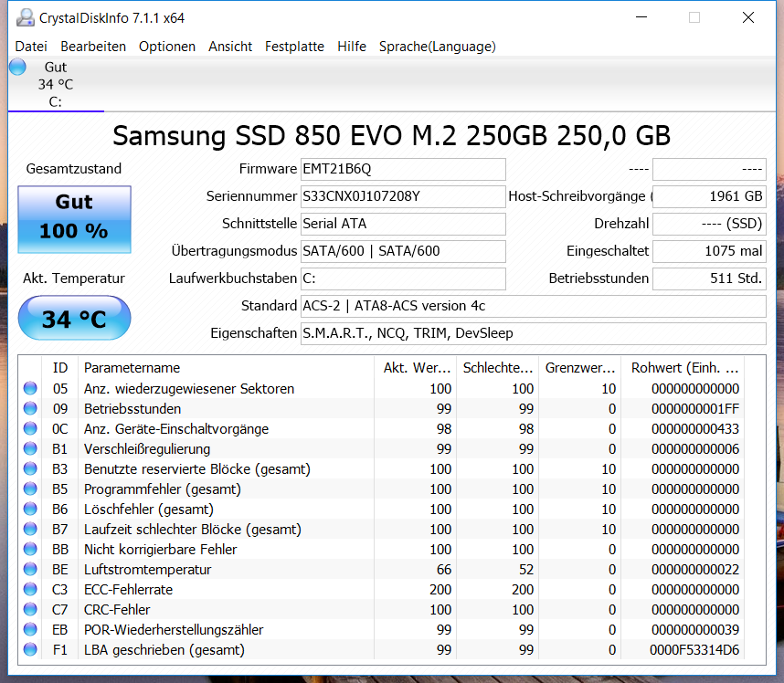Click status icon for Laufzeit schlechter Blöcke

[30, 529]
